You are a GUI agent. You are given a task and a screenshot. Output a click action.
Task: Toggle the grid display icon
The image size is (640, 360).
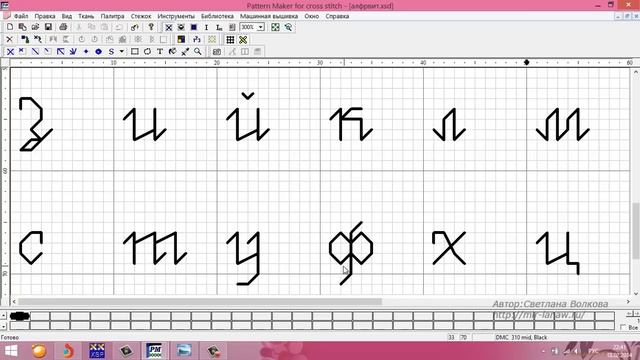[x=230, y=40]
